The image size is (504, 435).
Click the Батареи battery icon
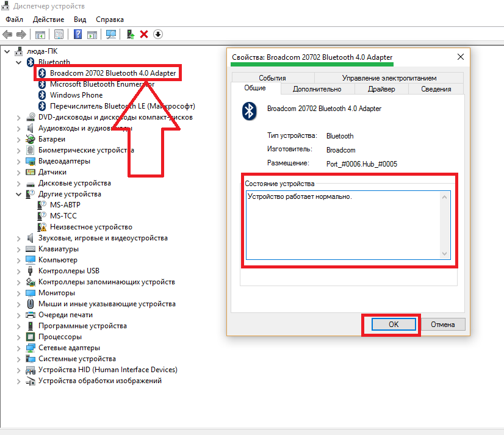(31, 139)
